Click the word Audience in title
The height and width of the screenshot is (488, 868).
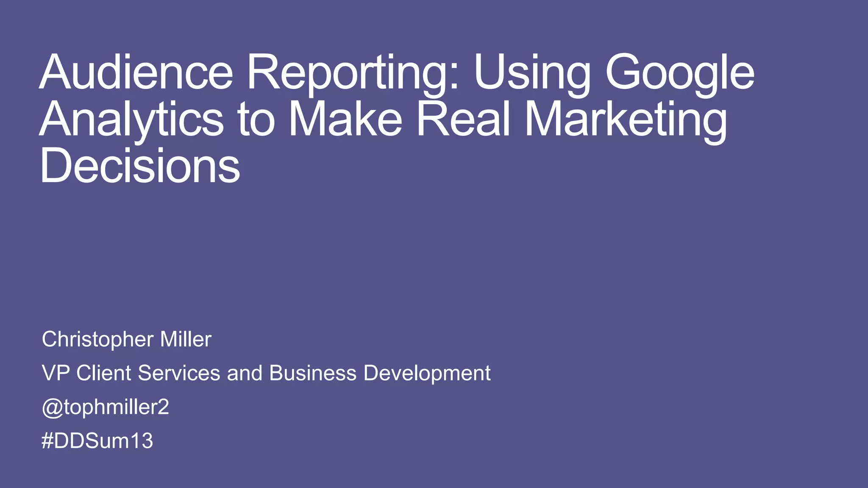[136, 72]
